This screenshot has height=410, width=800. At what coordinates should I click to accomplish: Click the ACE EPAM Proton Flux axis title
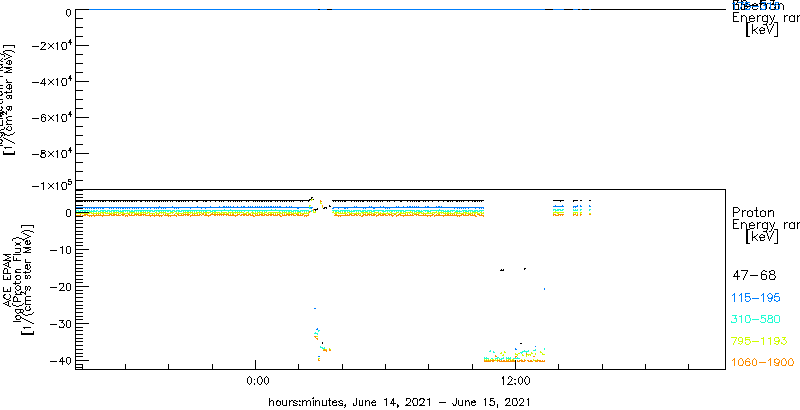pos(16,278)
